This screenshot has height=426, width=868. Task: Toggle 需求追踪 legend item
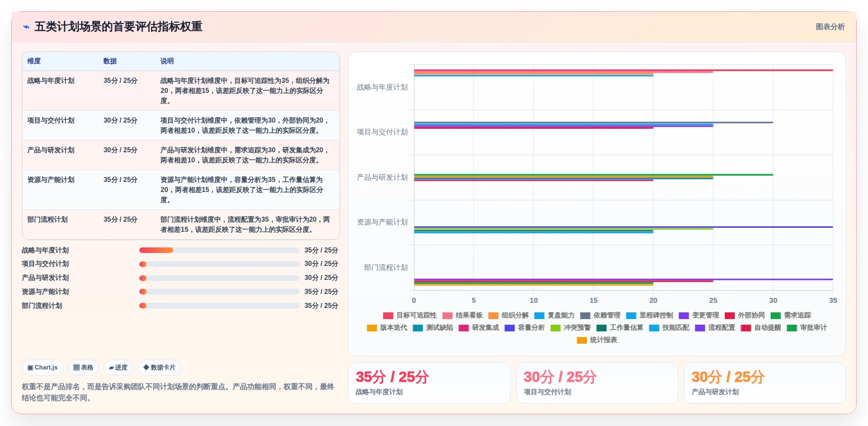click(x=790, y=316)
